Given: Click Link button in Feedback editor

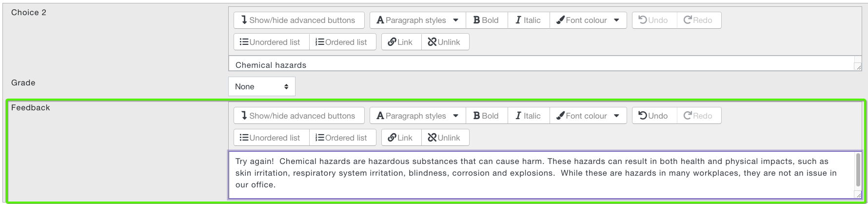Looking at the screenshot, I should click(400, 138).
